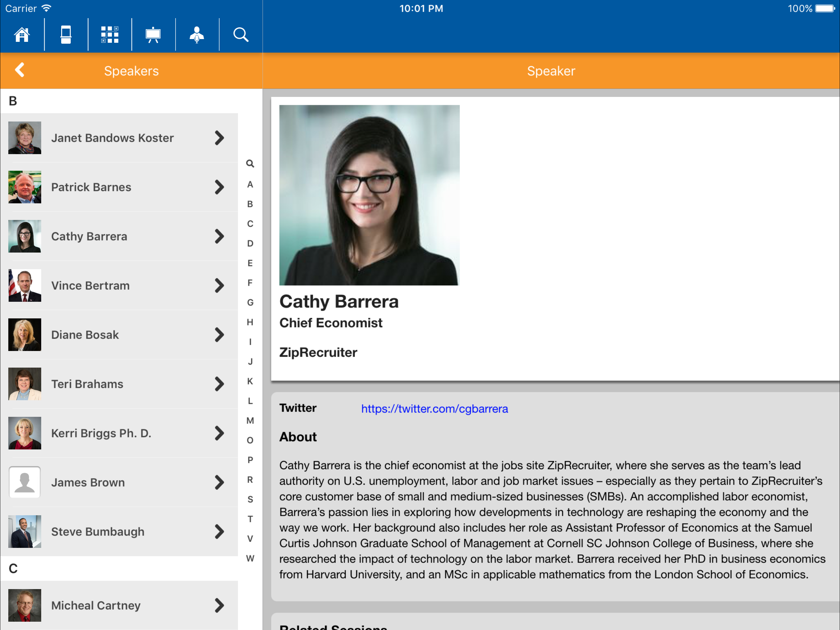The height and width of the screenshot is (630, 840).
Task: Jump to letter G in index
Action: [x=250, y=302]
